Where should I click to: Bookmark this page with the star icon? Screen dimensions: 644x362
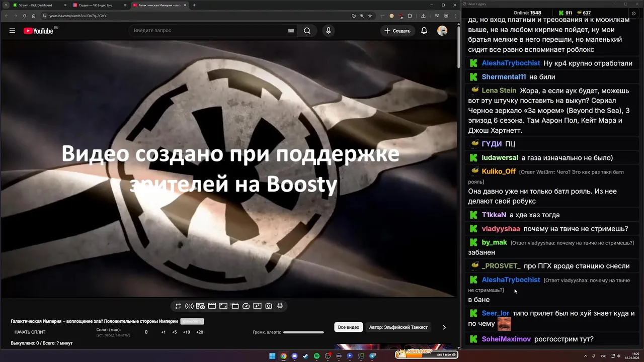370,16
